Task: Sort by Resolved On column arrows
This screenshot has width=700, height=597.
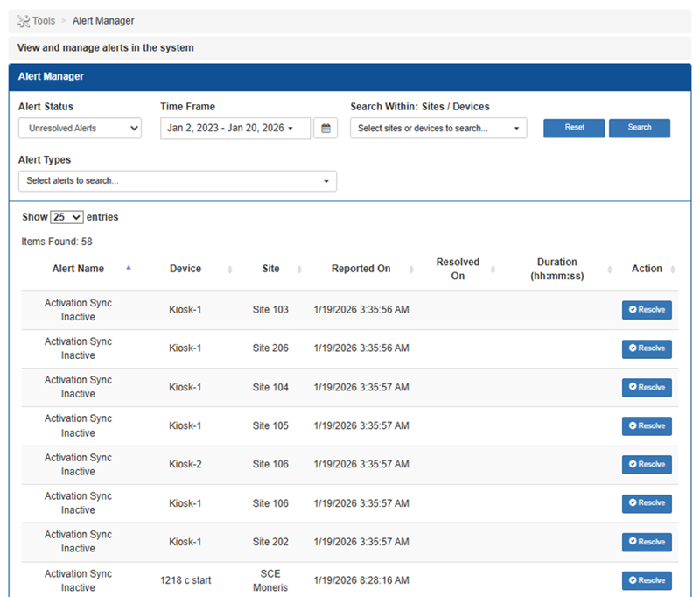Action: [x=493, y=270]
